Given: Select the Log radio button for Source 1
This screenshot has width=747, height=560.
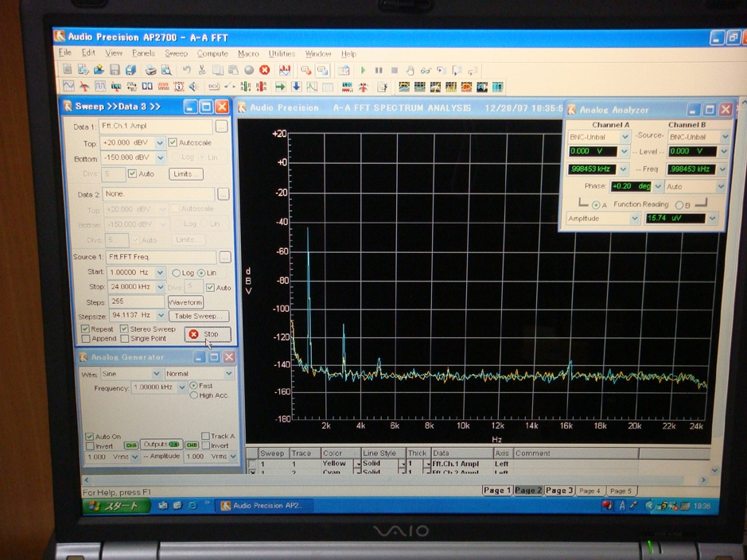Looking at the screenshot, I should [177, 273].
